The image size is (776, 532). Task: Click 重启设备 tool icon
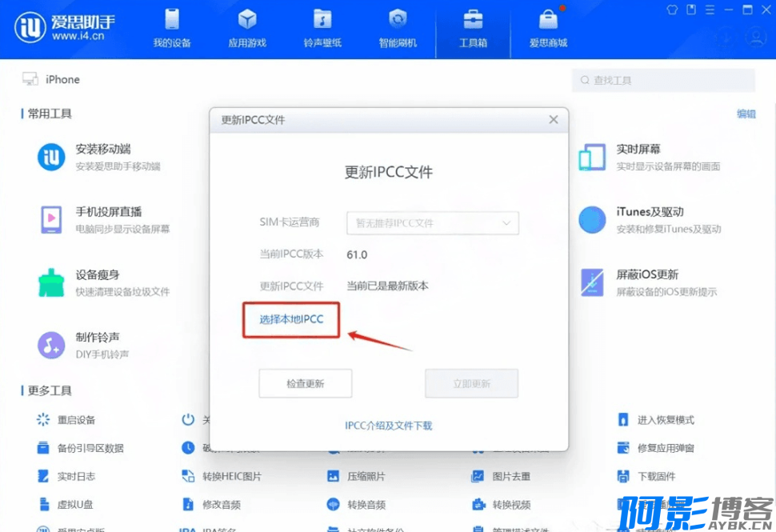click(43, 420)
